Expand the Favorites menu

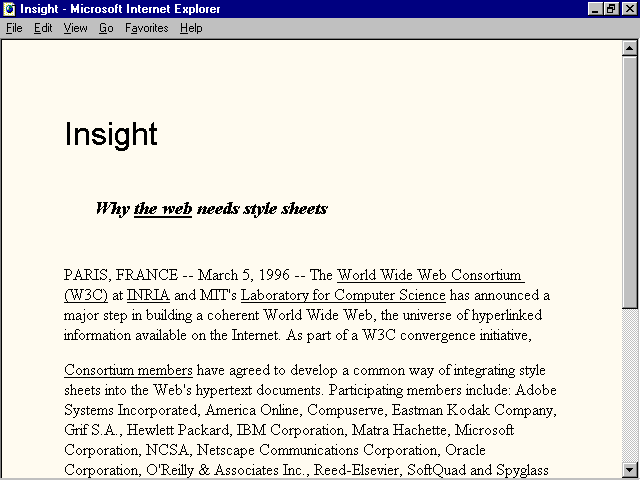coord(146,28)
